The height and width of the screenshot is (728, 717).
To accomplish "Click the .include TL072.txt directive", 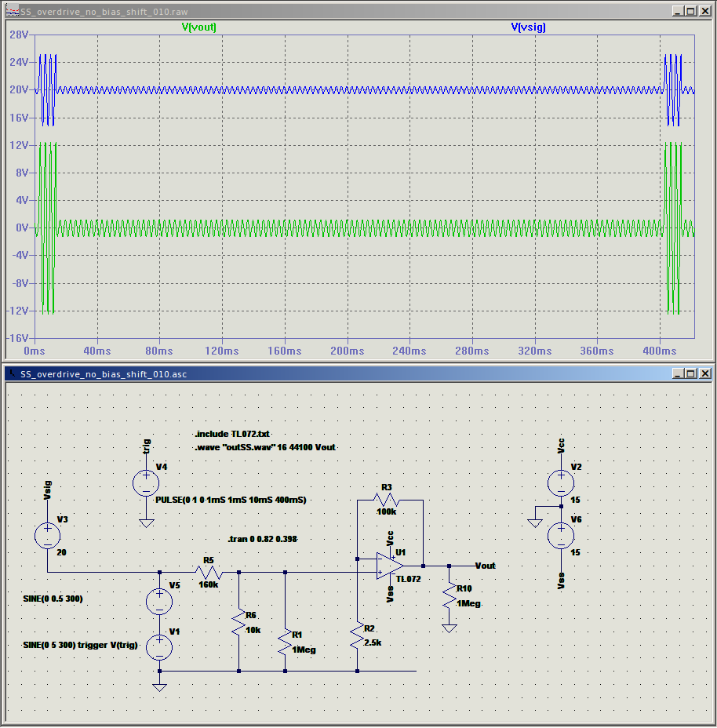I will click(x=232, y=434).
